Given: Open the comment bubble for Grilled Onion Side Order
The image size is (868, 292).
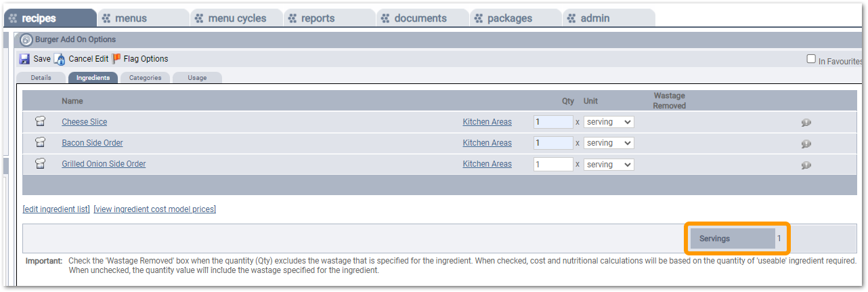Looking at the screenshot, I should pyautogui.click(x=806, y=165).
